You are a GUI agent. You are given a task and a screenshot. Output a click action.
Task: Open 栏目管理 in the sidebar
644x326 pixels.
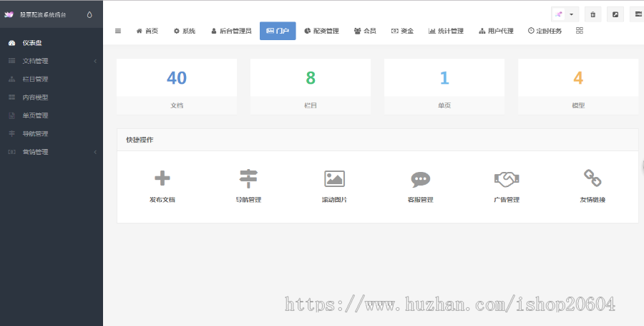point(52,79)
